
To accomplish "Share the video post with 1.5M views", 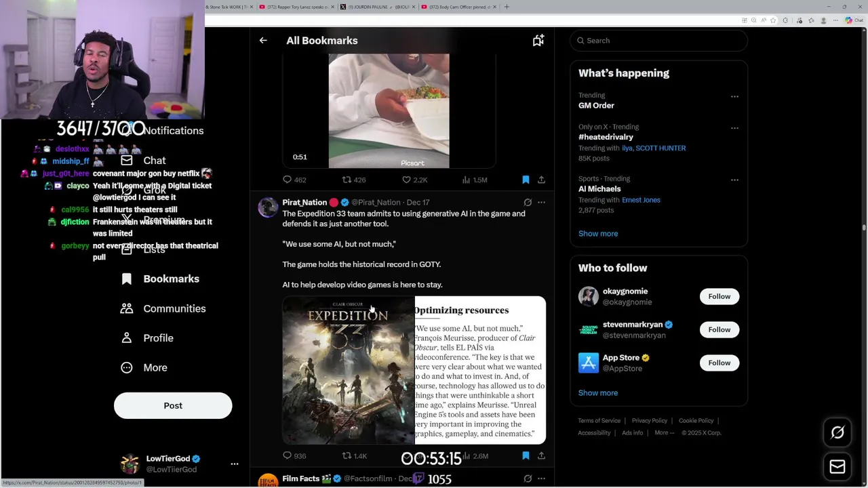I will pos(541,180).
